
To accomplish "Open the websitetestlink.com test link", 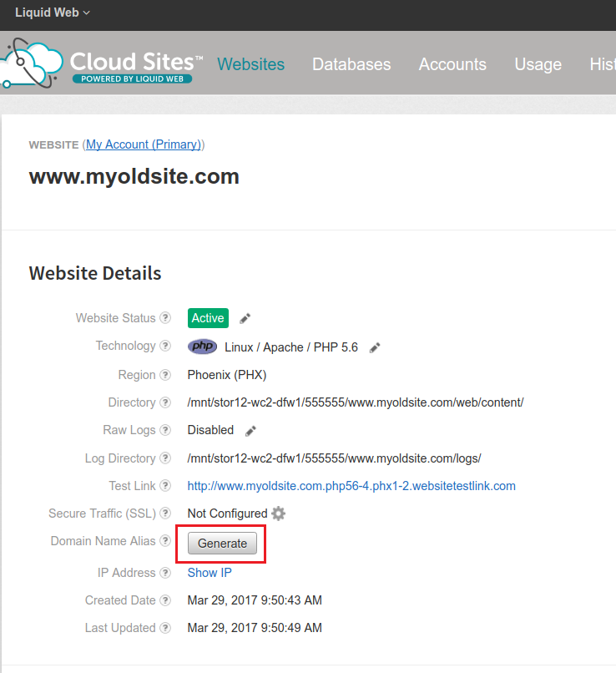I will click(351, 486).
